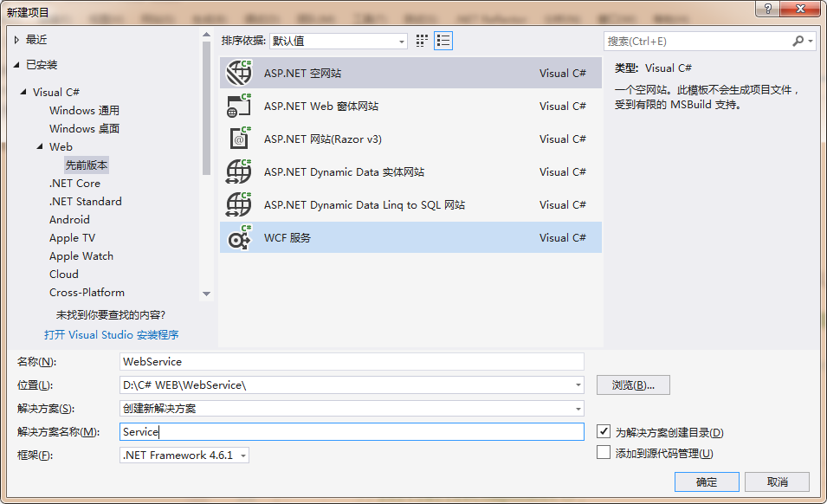Viewport: 827px width, 504px height.
Task: Select Cross-Platform category
Action: coord(87,292)
